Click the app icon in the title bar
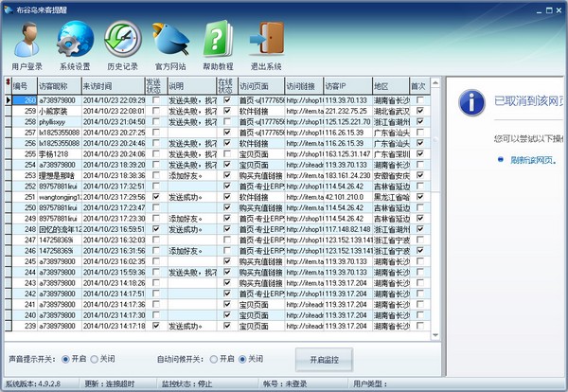The image size is (568, 392). pyautogui.click(x=9, y=7)
